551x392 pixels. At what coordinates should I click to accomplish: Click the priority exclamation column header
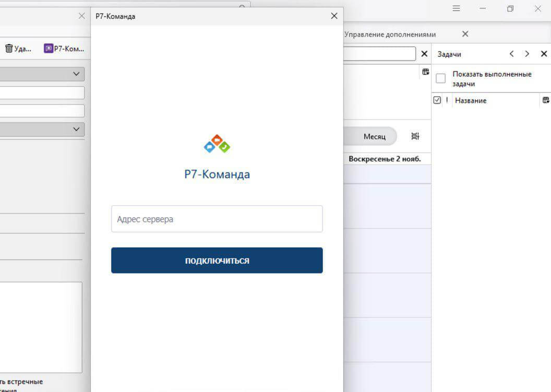(x=447, y=100)
